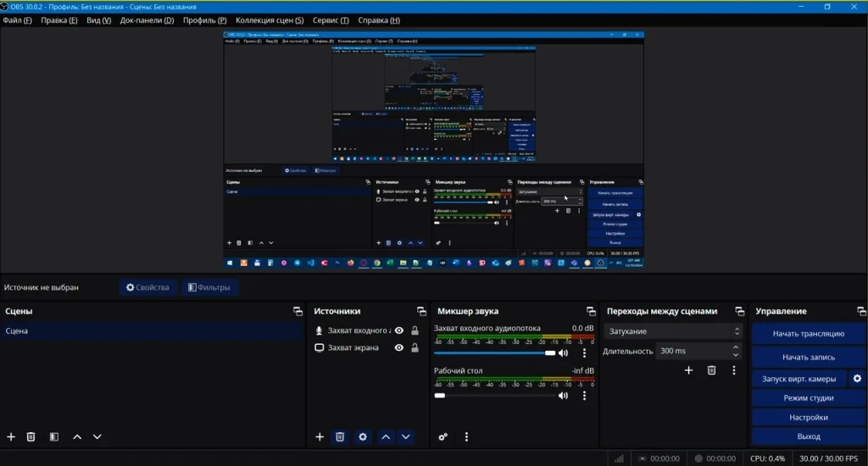Image resolution: width=868 pixels, height=466 pixels.
Task: Open Файл menu
Action: point(17,20)
